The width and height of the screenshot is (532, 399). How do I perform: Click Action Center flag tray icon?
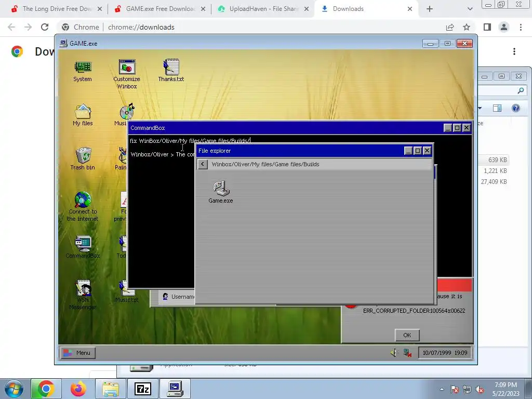pyautogui.click(x=455, y=389)
